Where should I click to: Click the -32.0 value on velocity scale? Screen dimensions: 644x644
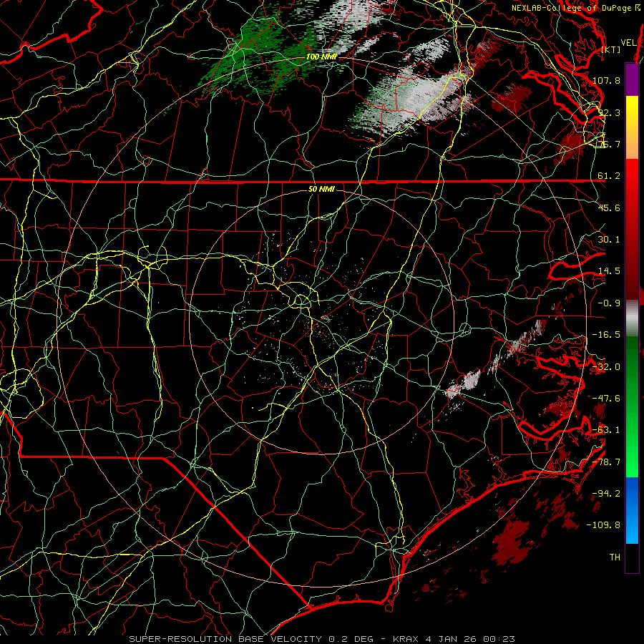607,367
